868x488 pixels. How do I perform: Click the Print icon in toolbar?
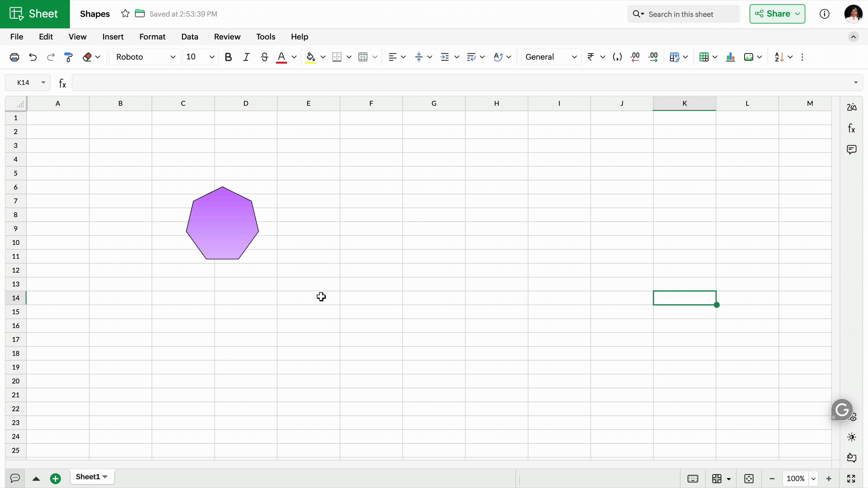click(x=14, y=57)
